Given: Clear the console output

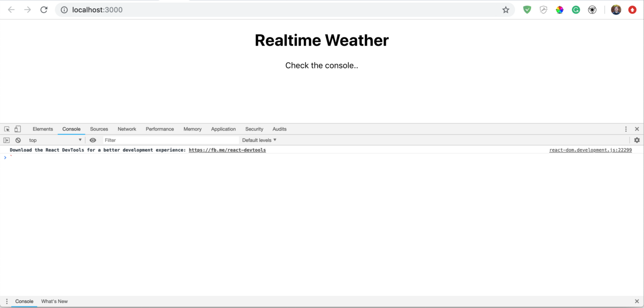Looking at the screenshot, I should [x=18, y=140].
